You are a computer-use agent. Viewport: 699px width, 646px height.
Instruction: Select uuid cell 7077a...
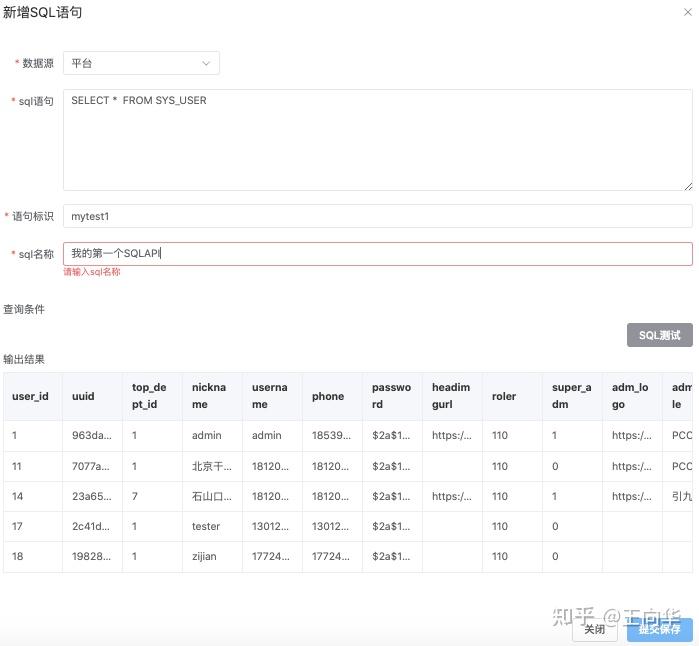click(90, 466)
